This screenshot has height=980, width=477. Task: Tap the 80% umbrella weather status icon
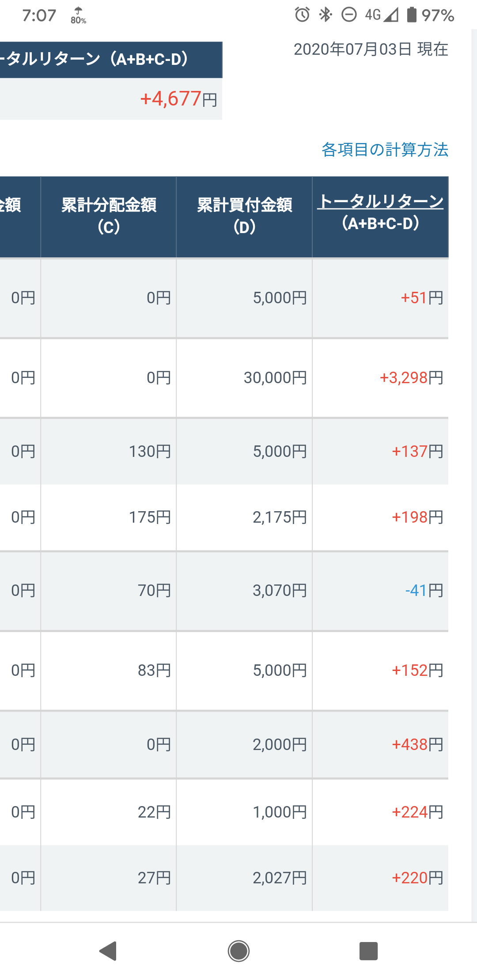coord(78,15)
